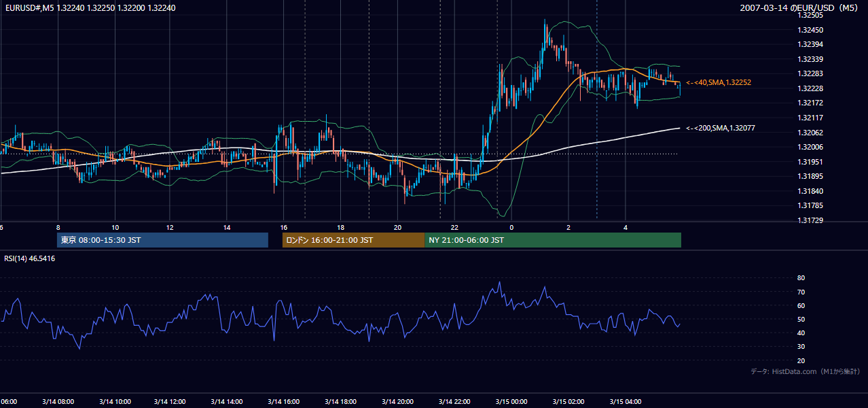The height and width of the screenshot is (408, 868).
Task: Click the 3/14 10:00 time axis label
Action: 114,402
